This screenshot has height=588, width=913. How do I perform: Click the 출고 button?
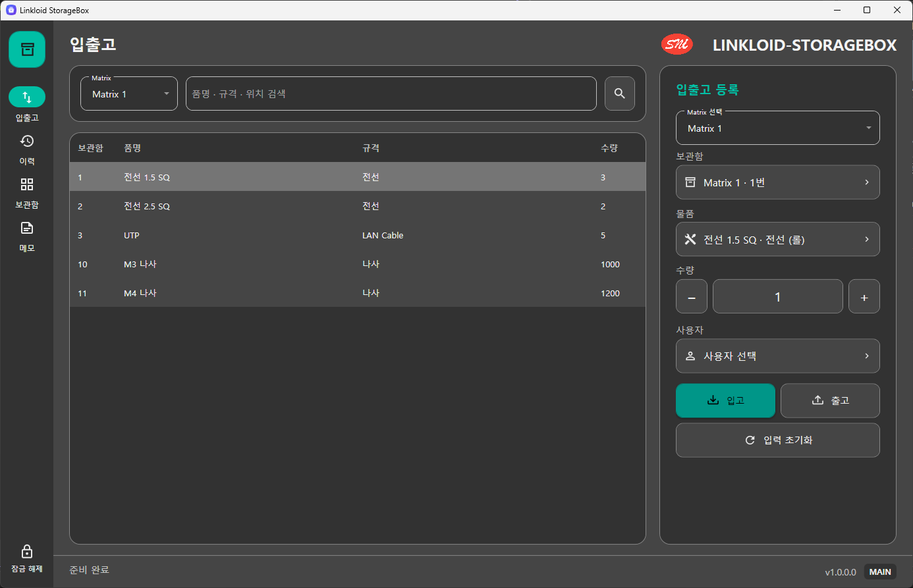coord(830,400)
